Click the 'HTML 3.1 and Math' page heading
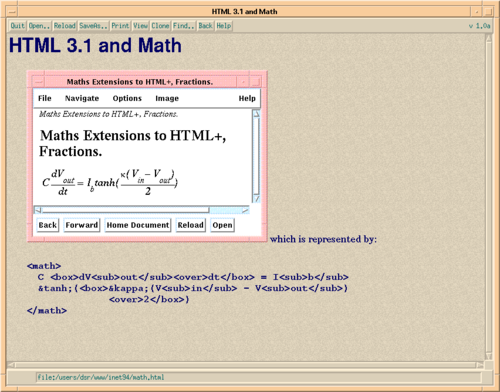Viewport: 500px width, 392px height. (x=95, y=45)
